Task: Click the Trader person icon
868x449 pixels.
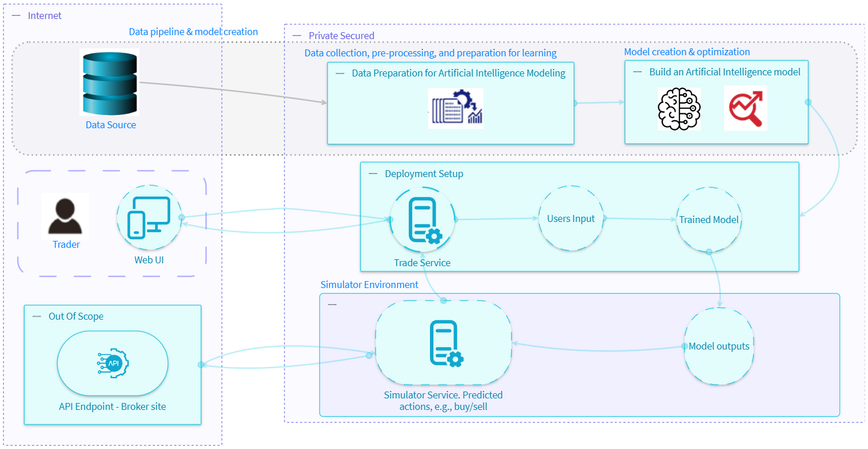Action: coord(66,217)
